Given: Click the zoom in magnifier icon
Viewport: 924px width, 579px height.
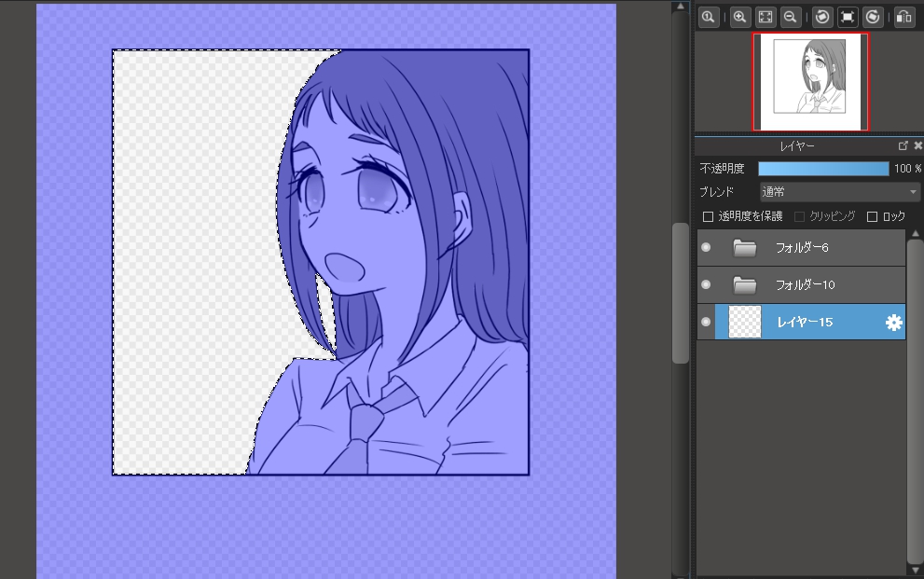Looking at the screenshot, I should [739, 17].
